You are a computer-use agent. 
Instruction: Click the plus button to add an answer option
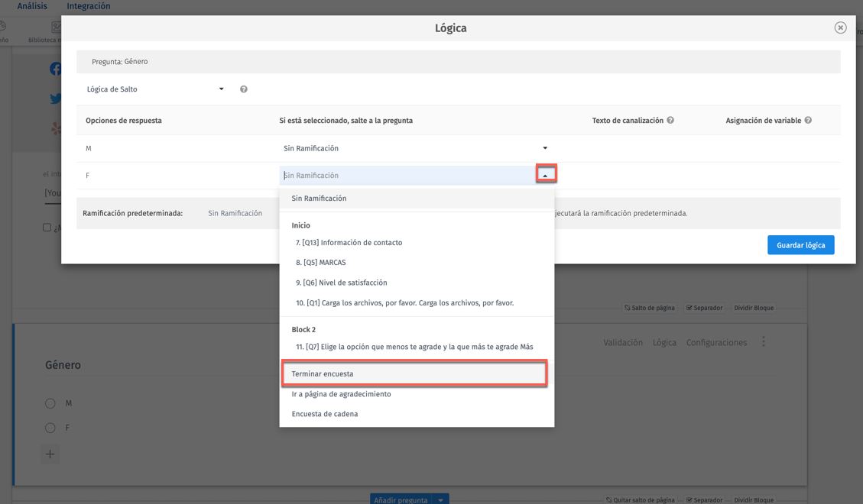click(x=50, y=454)
